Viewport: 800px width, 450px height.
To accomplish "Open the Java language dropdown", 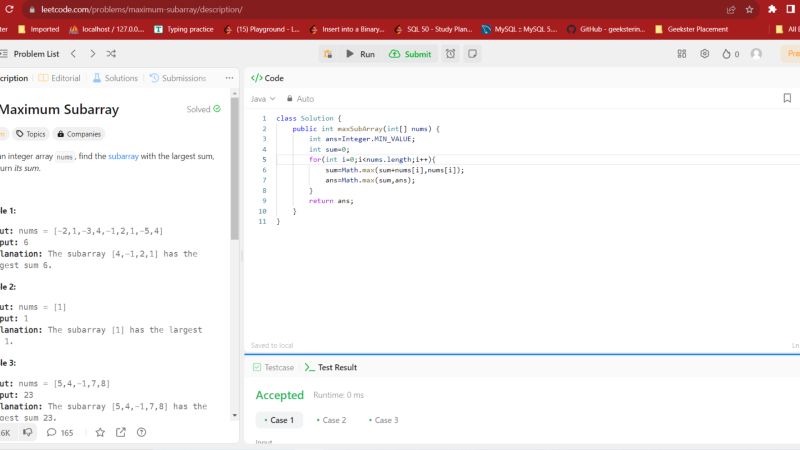I will point(263,99).
